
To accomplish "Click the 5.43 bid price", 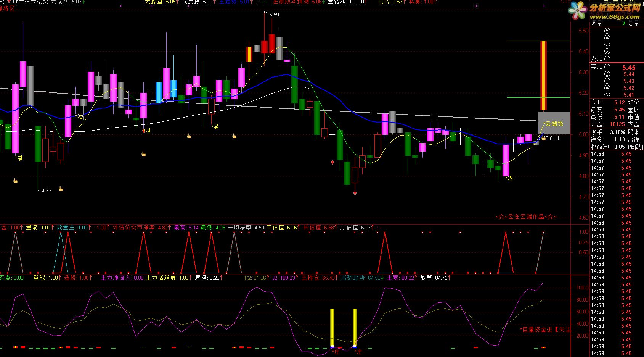I will click(x=629, y=81).
